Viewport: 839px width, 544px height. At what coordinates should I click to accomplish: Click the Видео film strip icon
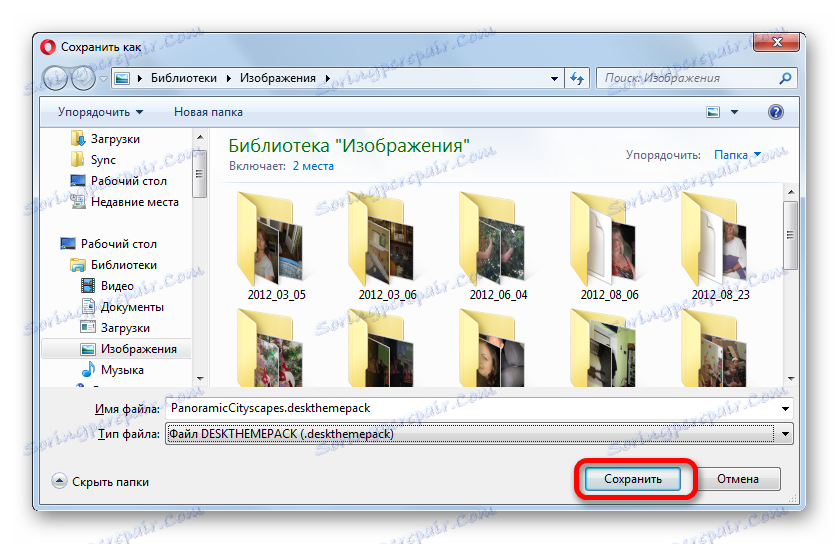click(x=88, y=286)
